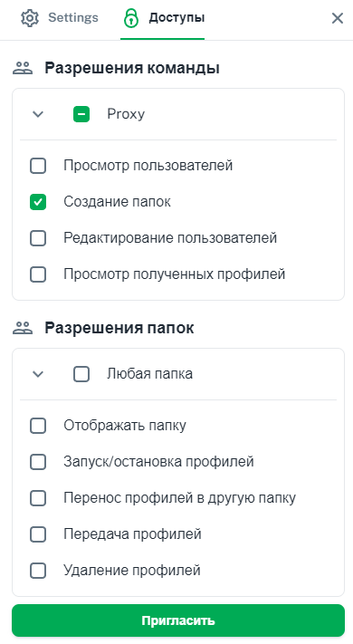Collapse the Любая папка section chevron
Screen dimensions: 353x644
38,374
